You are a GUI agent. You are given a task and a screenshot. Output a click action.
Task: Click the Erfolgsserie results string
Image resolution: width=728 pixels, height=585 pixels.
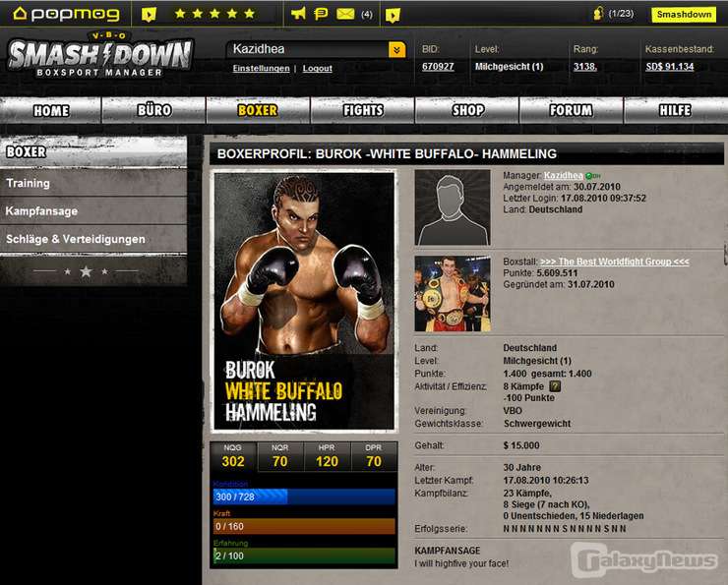[x=565, y=529]
